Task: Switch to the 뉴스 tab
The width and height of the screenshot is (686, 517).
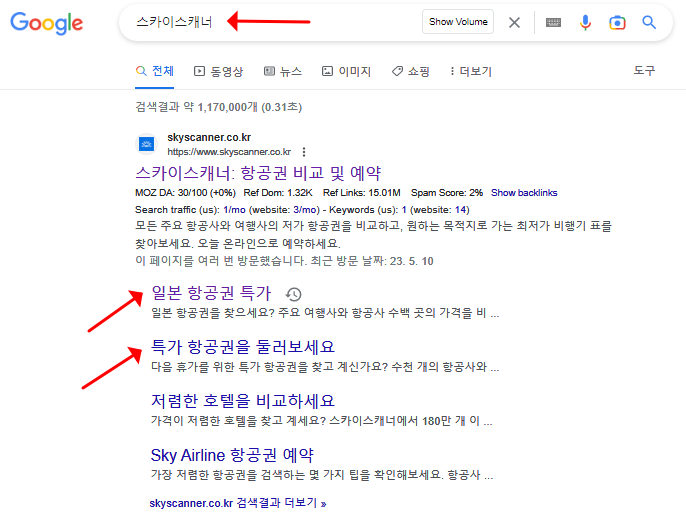Action: (283, 71)
